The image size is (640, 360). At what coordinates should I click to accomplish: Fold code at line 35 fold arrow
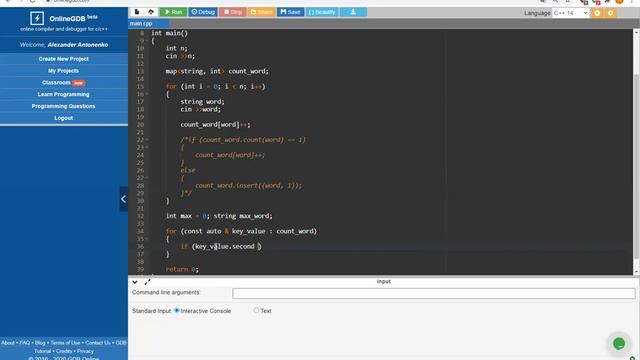pos(147,239)
